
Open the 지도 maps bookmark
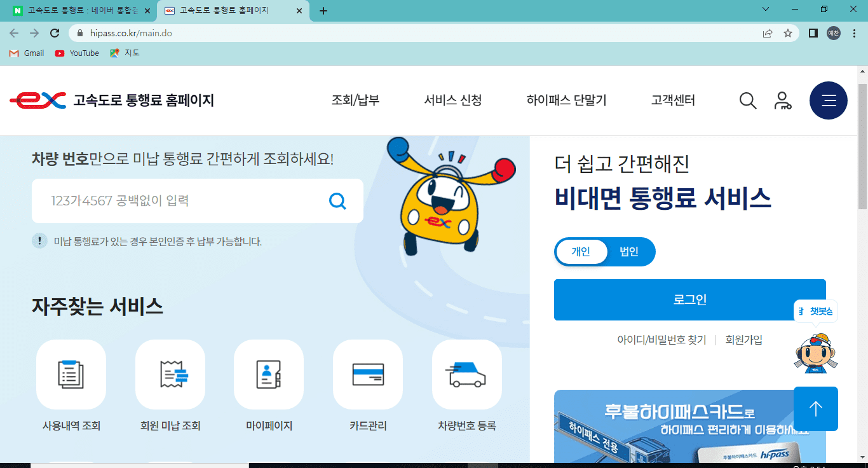tap(125, 53)
